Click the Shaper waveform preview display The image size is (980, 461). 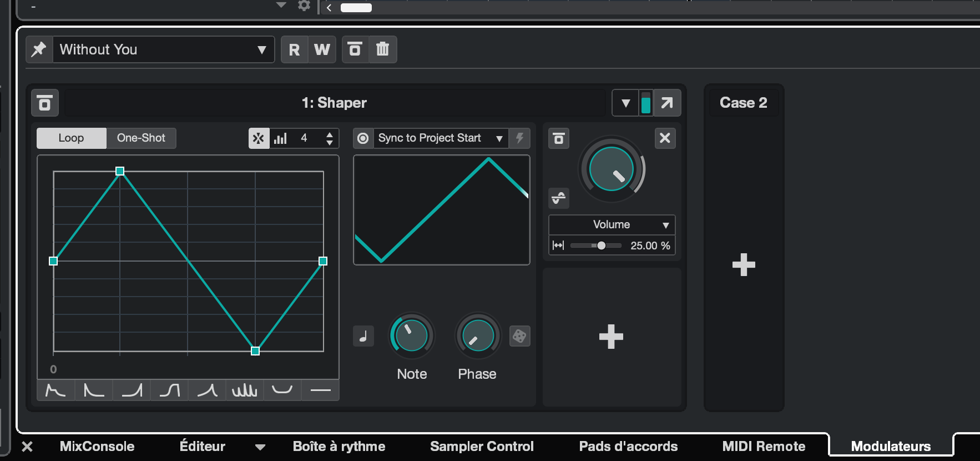(442, 210)
